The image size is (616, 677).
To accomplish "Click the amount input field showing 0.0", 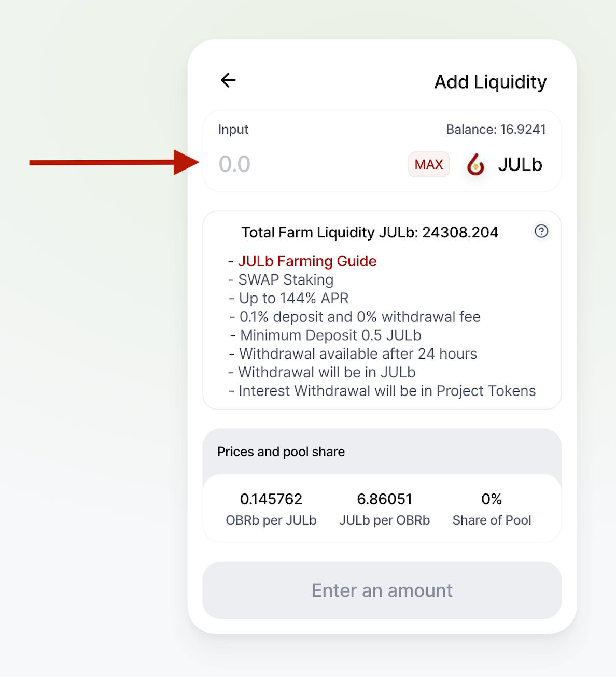I will pos(306,164).
